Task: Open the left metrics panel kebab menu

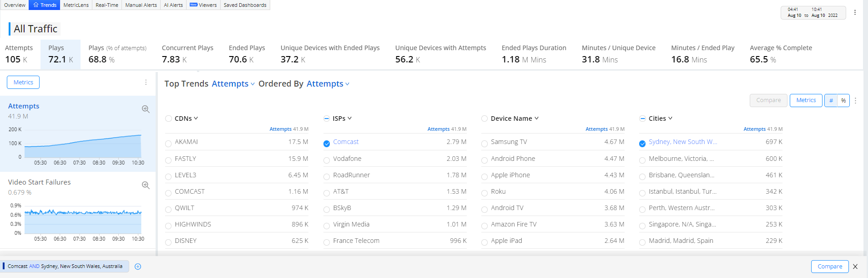Action: (x=146, y=82)
